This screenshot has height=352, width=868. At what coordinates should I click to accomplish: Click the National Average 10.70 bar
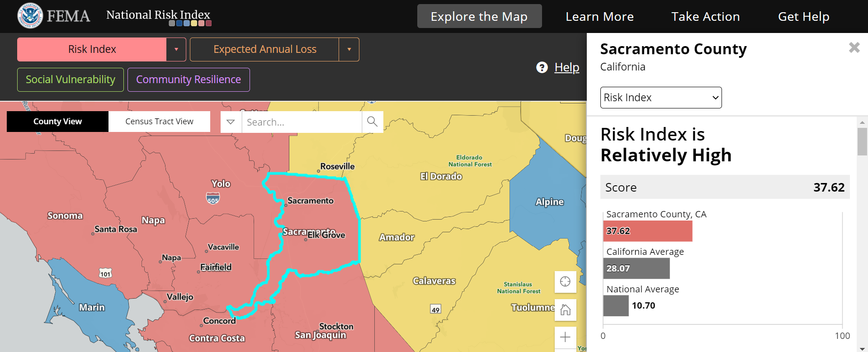616,306
